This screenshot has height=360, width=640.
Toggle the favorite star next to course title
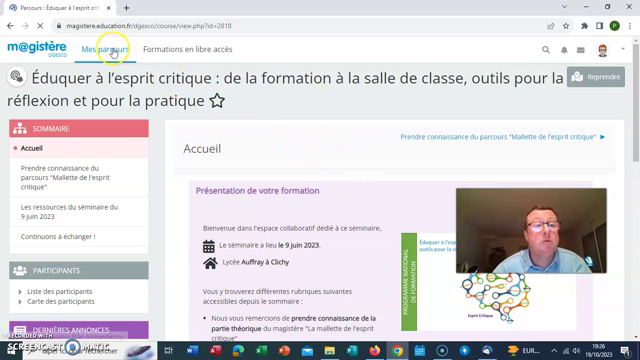tap(217, 101)
